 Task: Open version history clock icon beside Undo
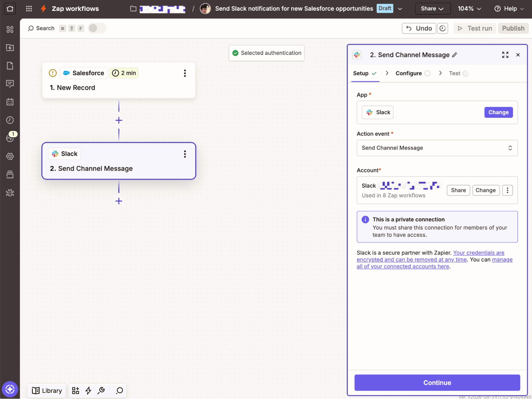tap(443, 28)
